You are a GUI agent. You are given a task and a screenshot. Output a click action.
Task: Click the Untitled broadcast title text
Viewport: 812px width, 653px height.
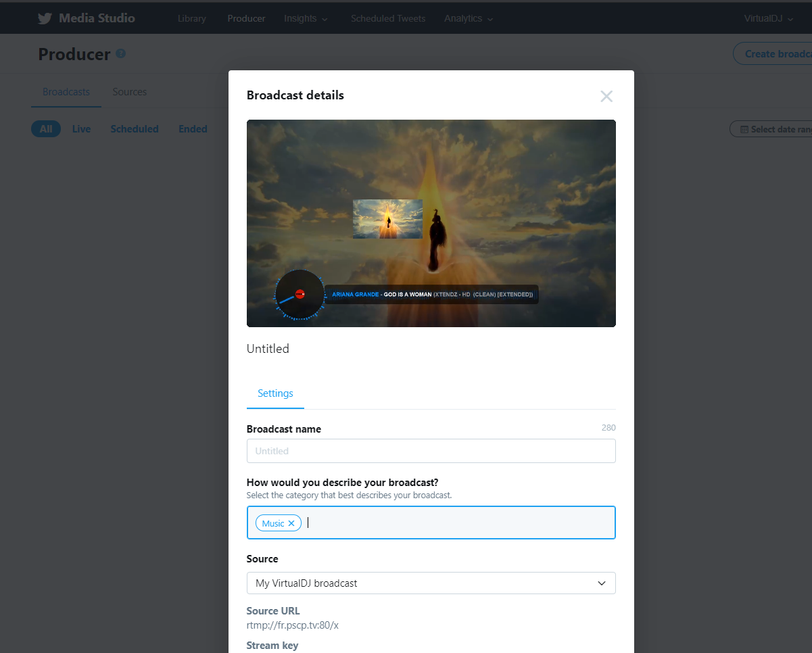(268, 349)
